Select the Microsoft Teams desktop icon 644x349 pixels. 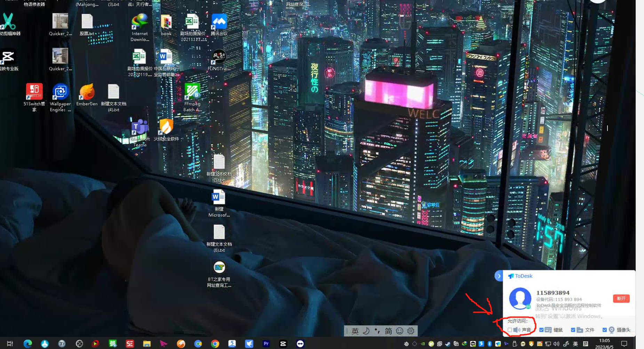click(140, 133)
